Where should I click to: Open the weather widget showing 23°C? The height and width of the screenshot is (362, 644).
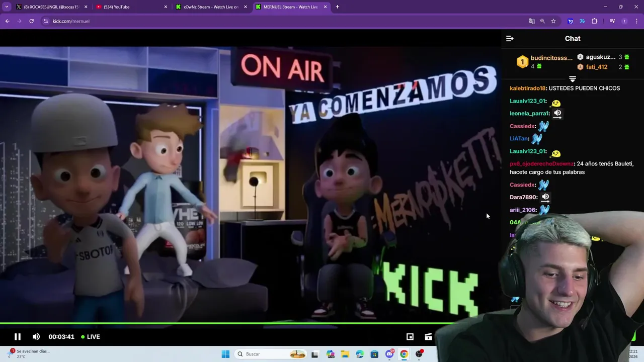(x=29, y=354)
